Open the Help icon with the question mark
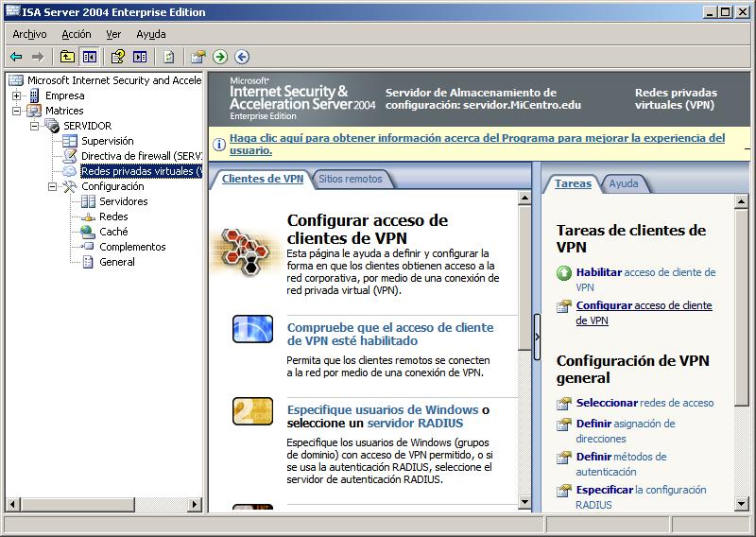Viewport: 756px width, 537px height. click(118, 57)
